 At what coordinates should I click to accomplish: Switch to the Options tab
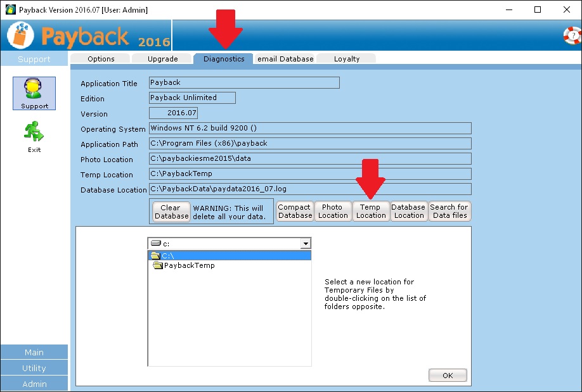coord(101,59)
